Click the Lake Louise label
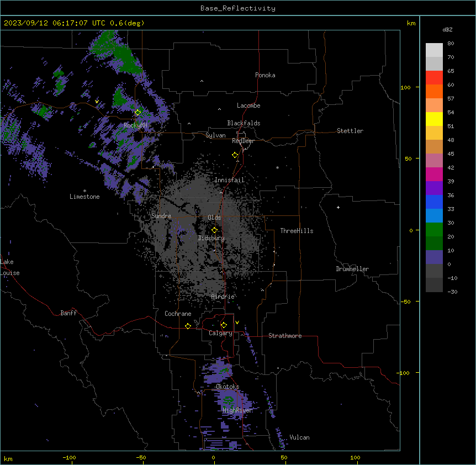The image size is (476, 465). (x=10, y=267)
